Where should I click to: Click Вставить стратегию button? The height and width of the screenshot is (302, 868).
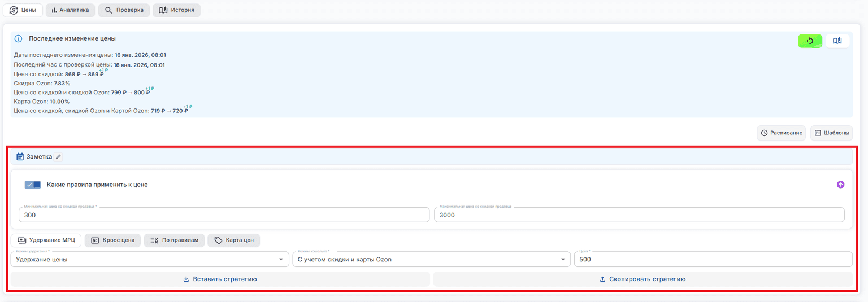click(220, 279)
